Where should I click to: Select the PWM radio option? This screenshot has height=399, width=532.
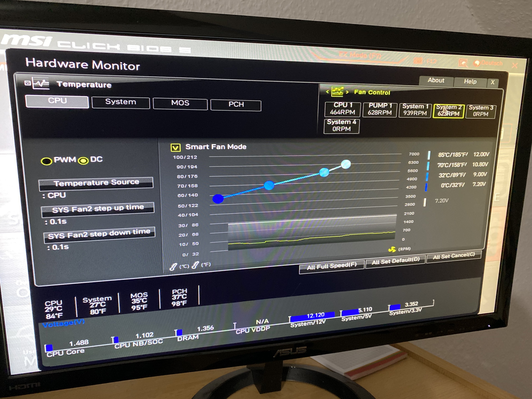[x=46, y=161]
